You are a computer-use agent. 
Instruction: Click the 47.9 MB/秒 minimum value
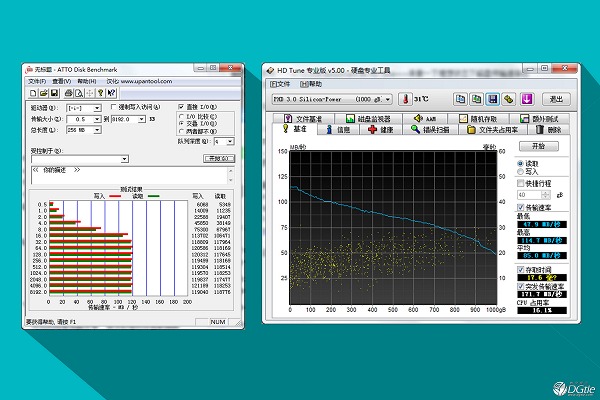[542, 224]
